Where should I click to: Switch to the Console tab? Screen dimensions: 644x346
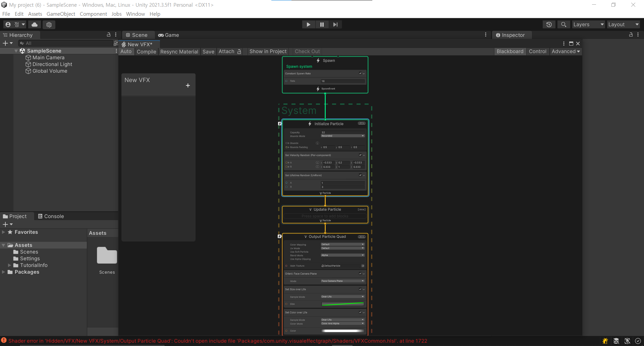pyautogui.click(x=51, y=216)
